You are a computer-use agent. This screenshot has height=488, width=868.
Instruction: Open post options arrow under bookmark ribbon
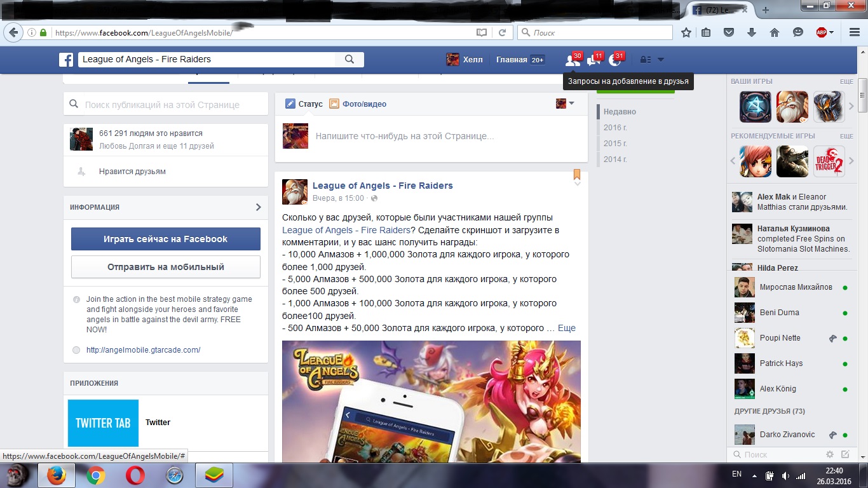(577, 183)
